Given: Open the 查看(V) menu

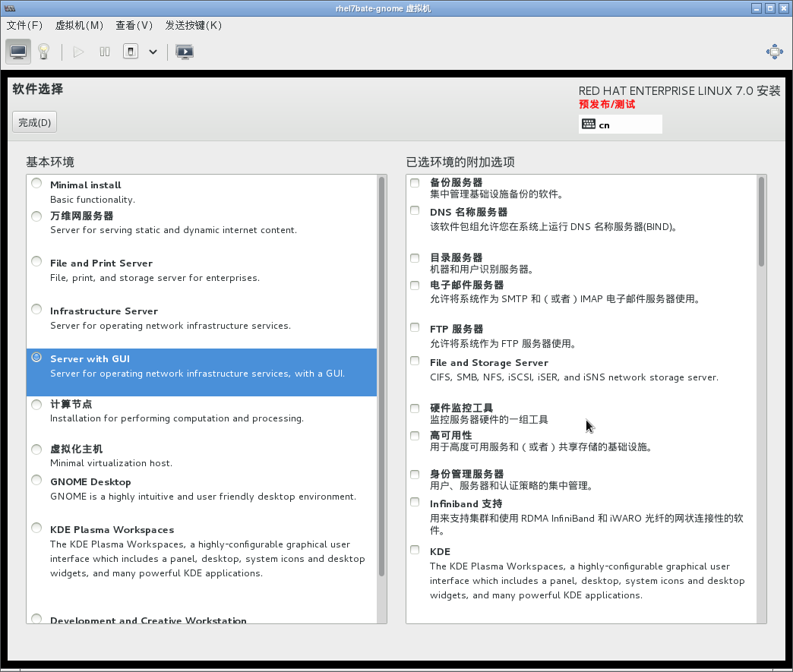Looking at the screenshot, I should (x=134, y=25).
